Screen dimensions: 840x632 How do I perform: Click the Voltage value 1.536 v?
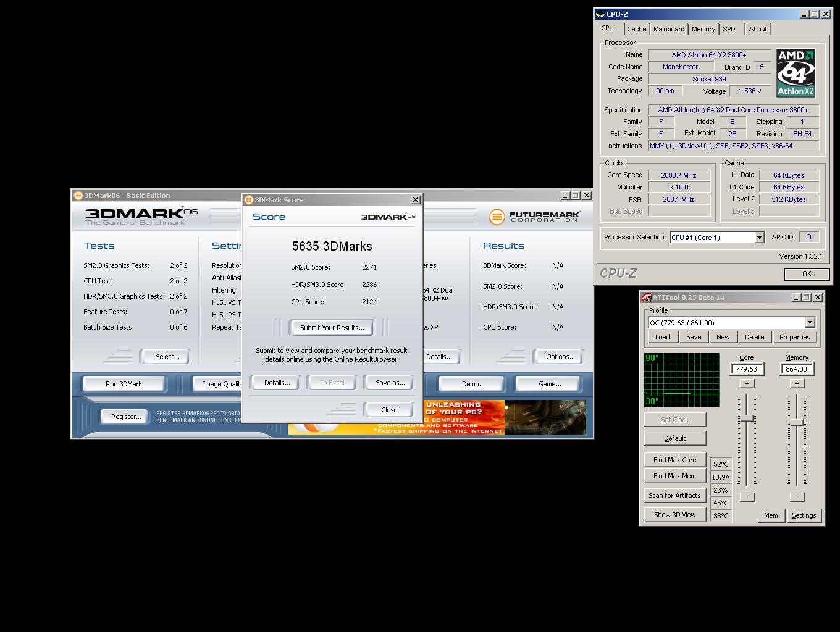pyautogui.click(x=750, y=91)
